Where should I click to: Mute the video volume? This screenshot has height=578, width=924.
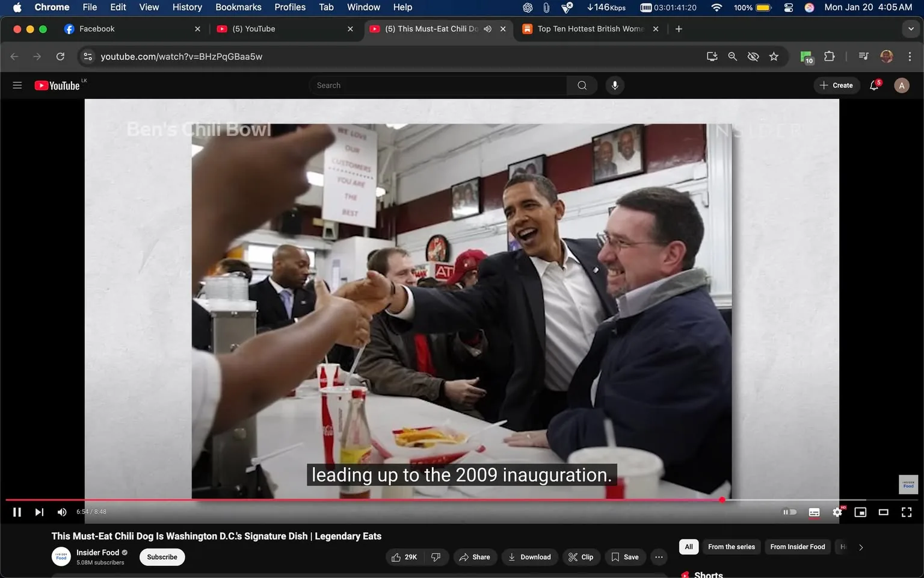[61, 512]
